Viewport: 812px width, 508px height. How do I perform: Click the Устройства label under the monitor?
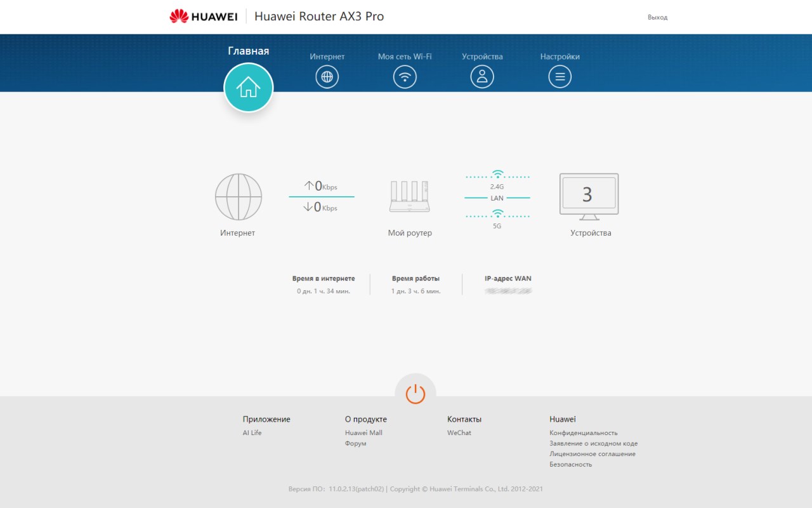591,233
